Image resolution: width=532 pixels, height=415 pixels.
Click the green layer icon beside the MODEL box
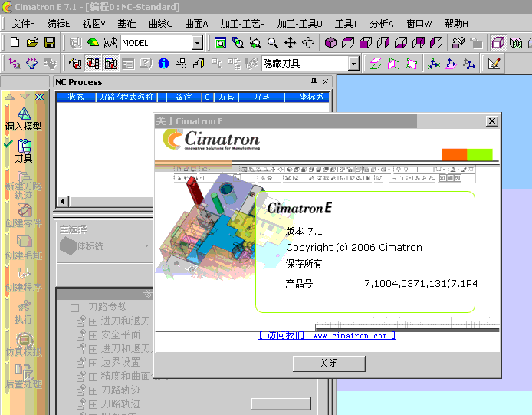[x=93, y=43]
